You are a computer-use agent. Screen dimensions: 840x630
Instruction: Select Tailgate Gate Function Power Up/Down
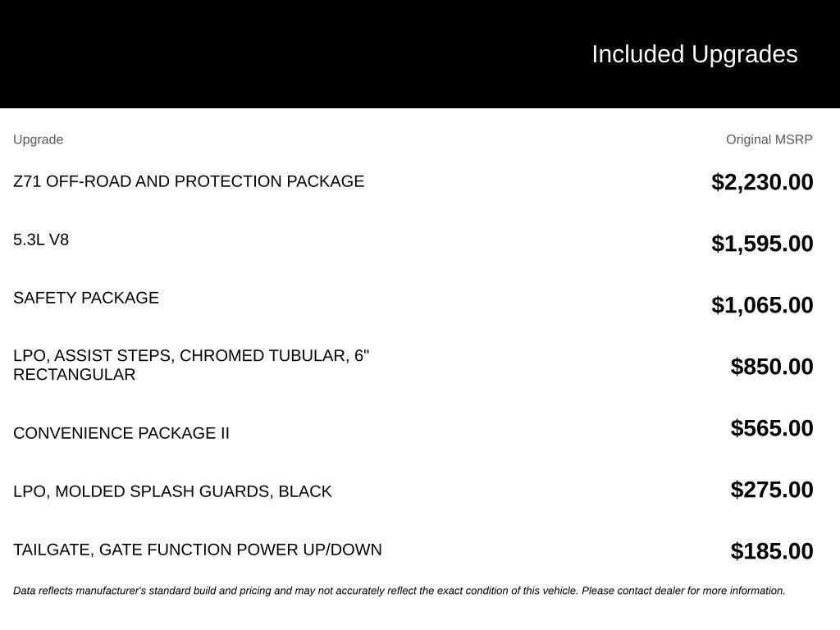click(197, 550)
